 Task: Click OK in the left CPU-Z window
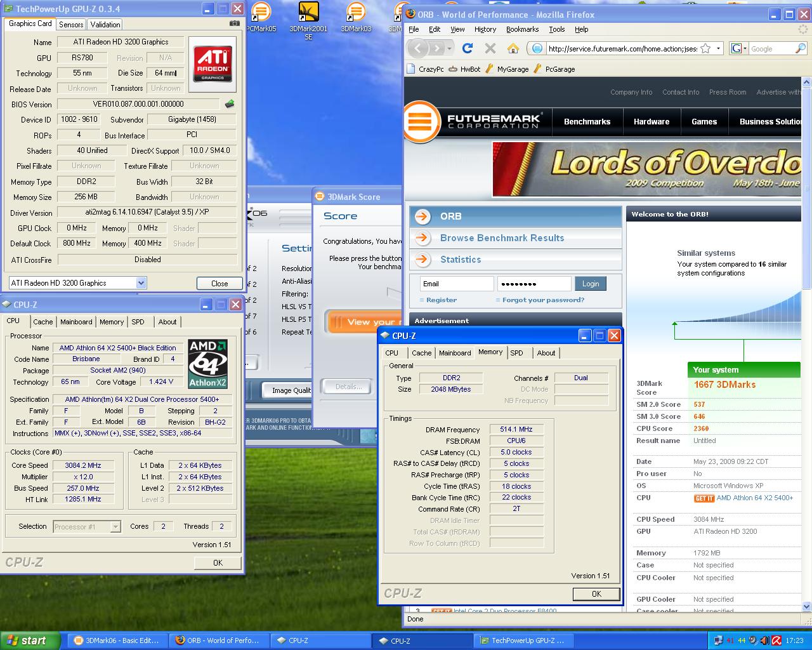[218, 562]
